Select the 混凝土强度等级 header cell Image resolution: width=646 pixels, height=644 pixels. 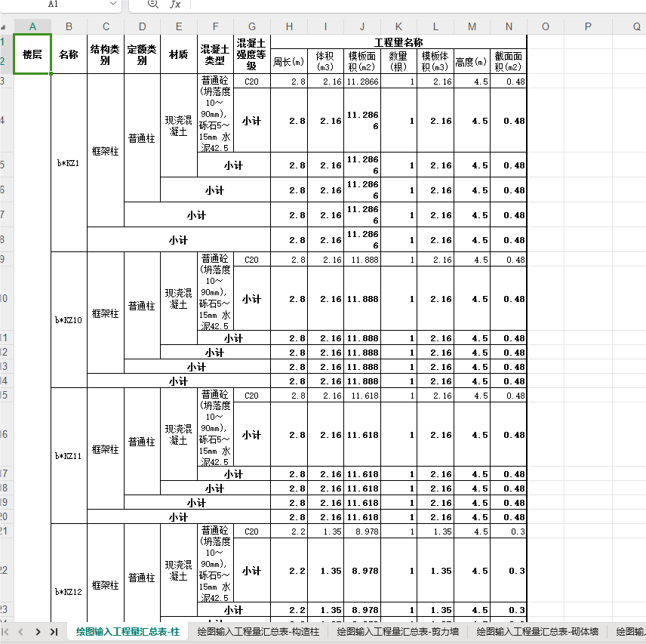point(252,54)
